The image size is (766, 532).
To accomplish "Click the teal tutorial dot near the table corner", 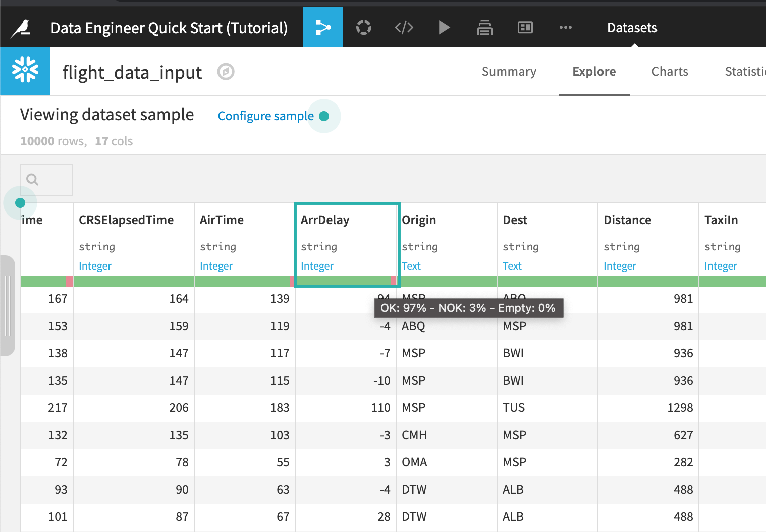I will [20, 203].
